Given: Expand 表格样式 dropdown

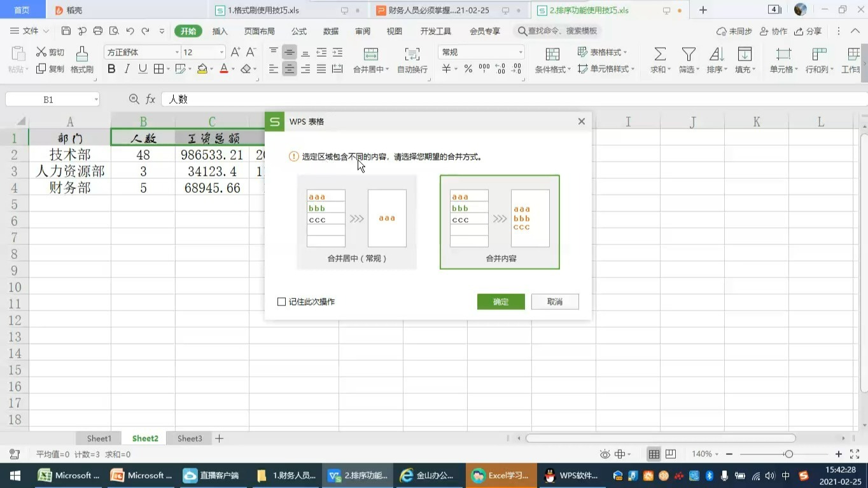Looking at the screenshot, I should [x=625, y=52].
